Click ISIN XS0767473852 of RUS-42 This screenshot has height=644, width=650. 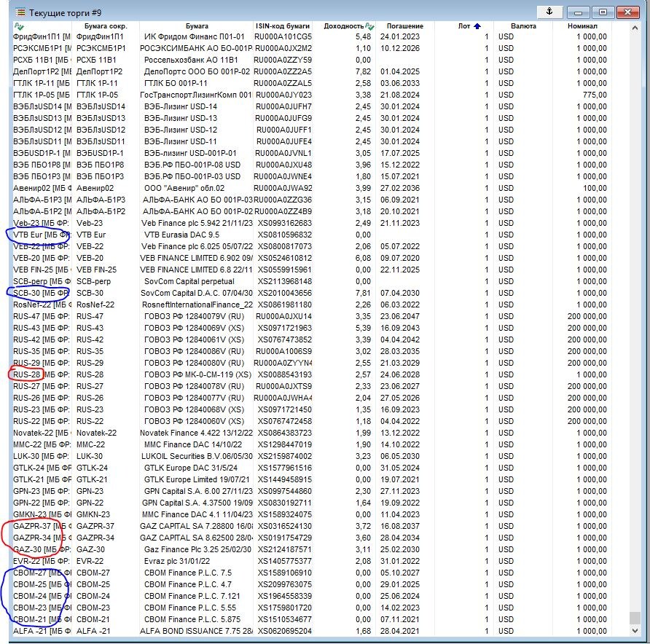(285, 339)
